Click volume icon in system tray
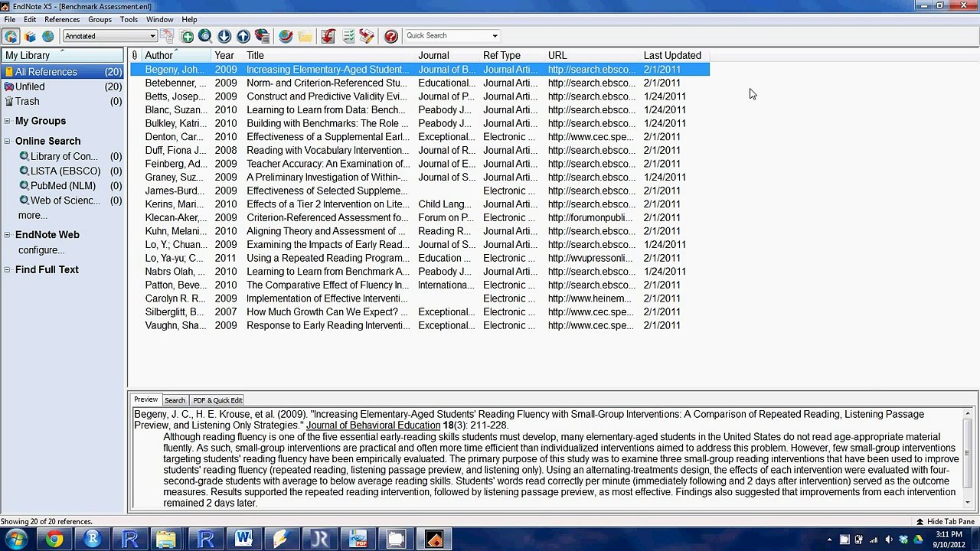Image resolution: width=980 pixels, height=551 pixels. pos(889,540)
